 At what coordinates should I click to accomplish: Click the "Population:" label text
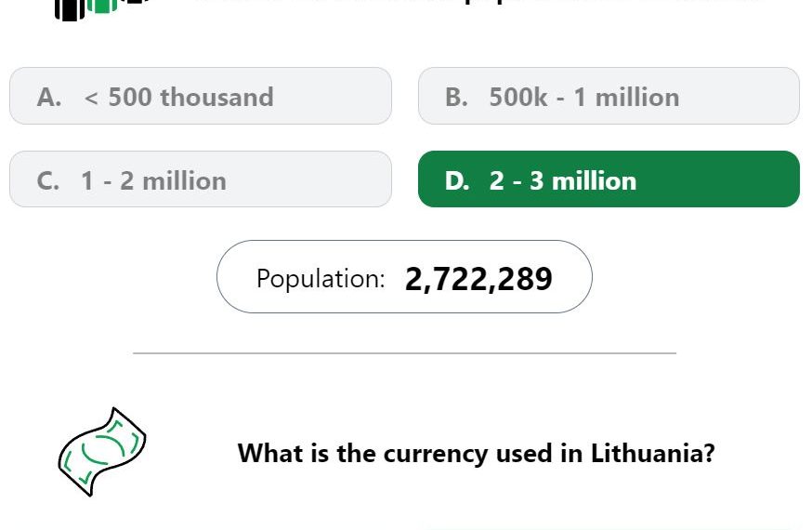coord(321,278)
